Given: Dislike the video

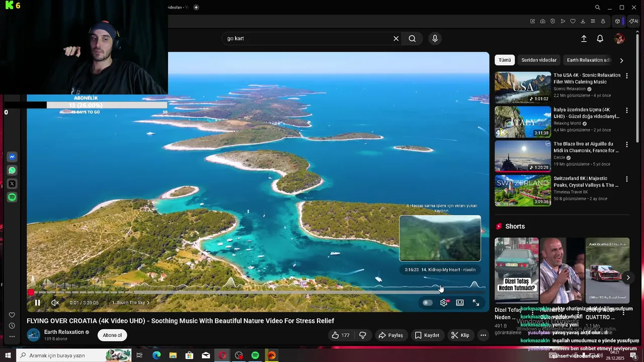Looking at the screenshot, I should pyautogui.click(x=362, y=335).
